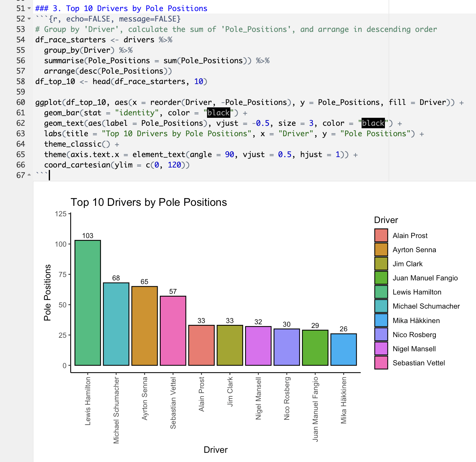This screenshot has width=476, height=462.
Task: Click the Jim Clark legend color swatch
Action: point(381,264)
